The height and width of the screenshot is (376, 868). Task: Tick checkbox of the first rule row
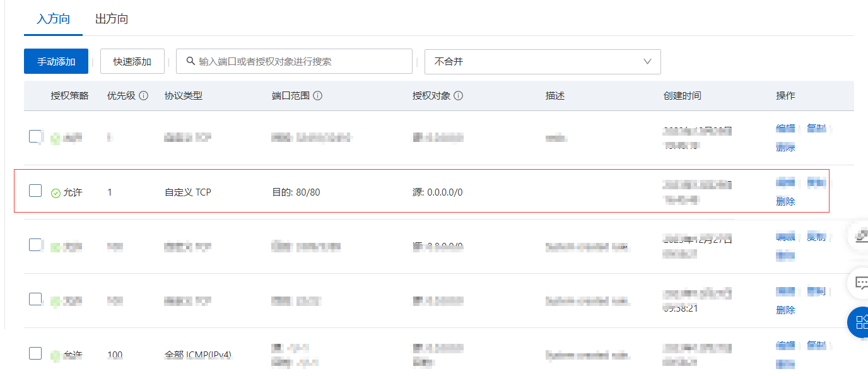(x=35, y=136)
